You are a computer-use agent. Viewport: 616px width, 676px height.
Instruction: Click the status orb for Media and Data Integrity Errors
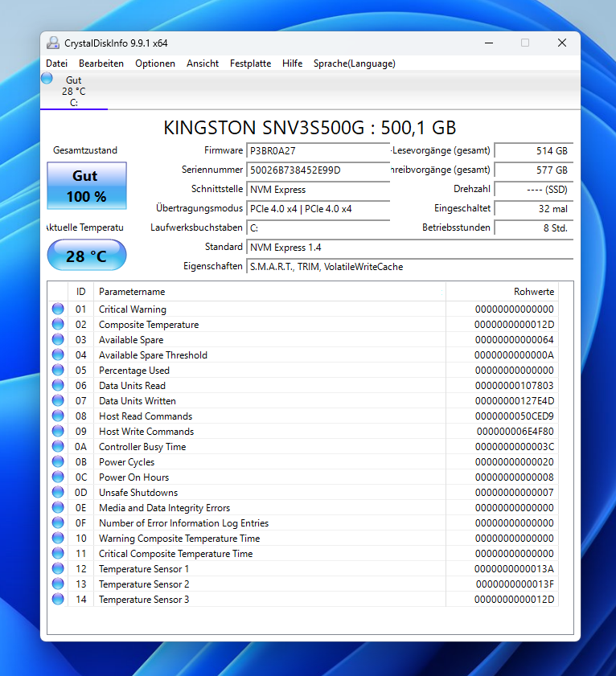(x=58, y=507)
